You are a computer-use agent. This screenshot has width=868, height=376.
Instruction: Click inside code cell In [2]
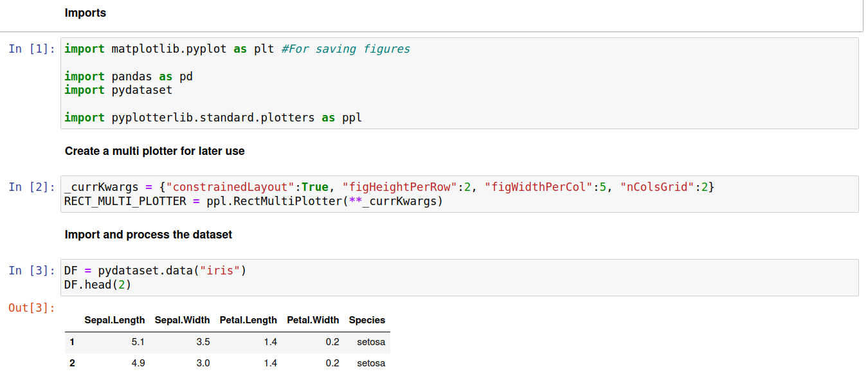point(460,194)
